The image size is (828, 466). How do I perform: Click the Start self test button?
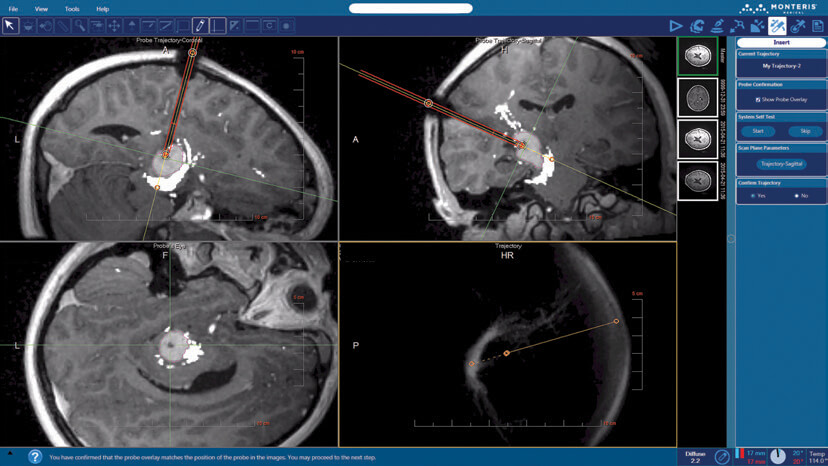coord(758,131)
